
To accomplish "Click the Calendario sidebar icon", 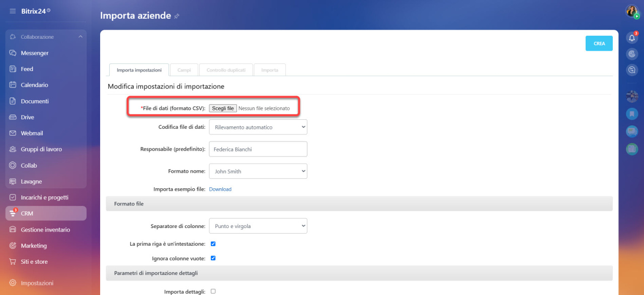I will [13, 85].
